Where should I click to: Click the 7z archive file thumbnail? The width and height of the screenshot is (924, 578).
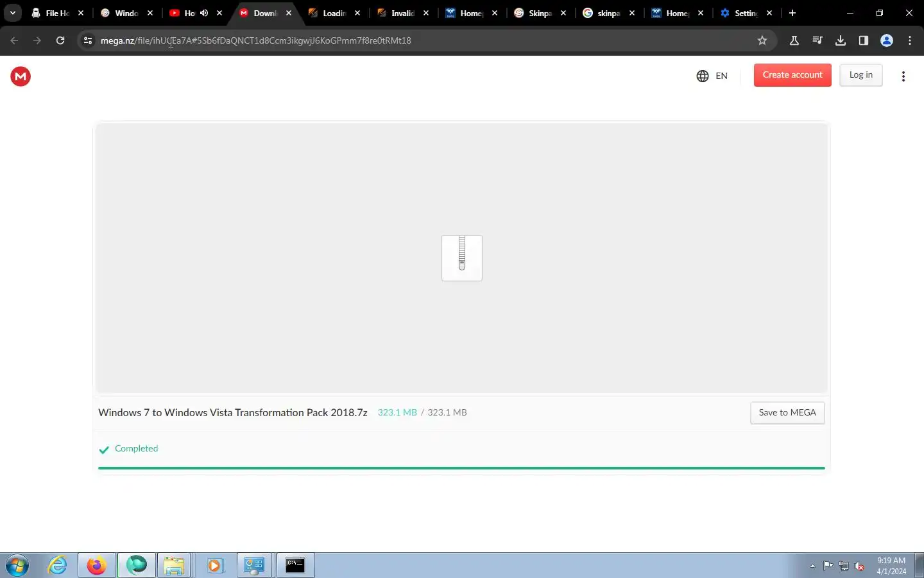coord(462,258)
